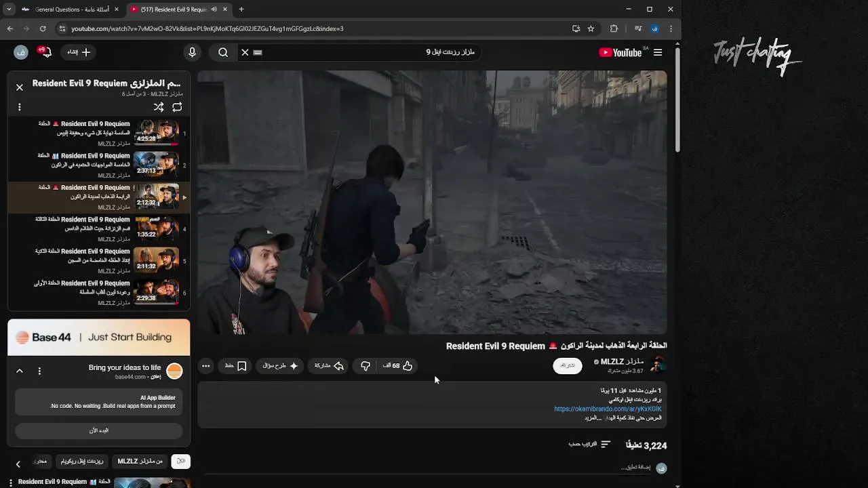Mute the Resident Evil tab audio icon

(x=214, y=9)
